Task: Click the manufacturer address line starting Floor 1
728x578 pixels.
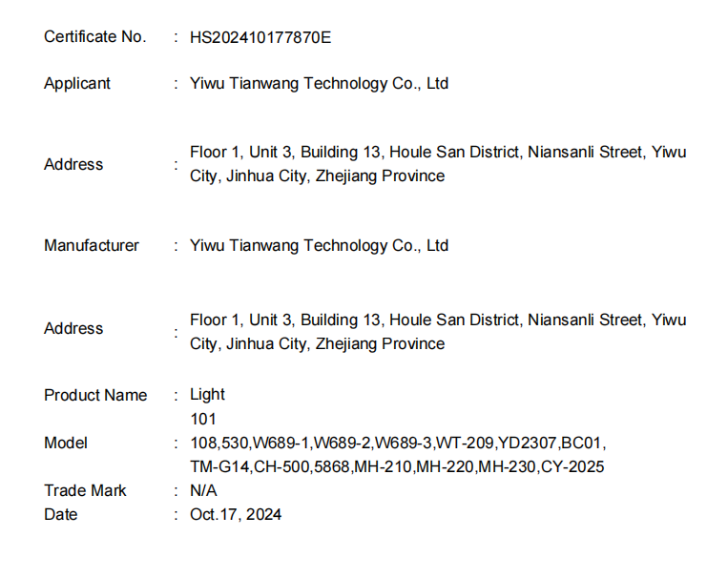Action: coord(438,320)
